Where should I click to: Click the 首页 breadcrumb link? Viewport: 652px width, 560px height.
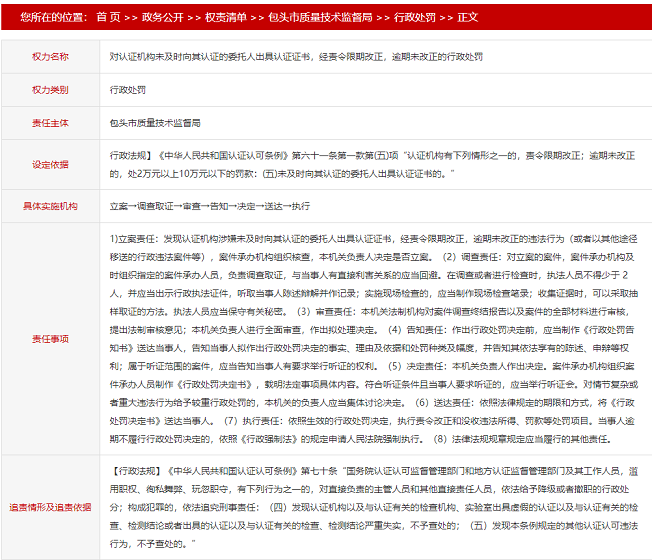(108, 17)
